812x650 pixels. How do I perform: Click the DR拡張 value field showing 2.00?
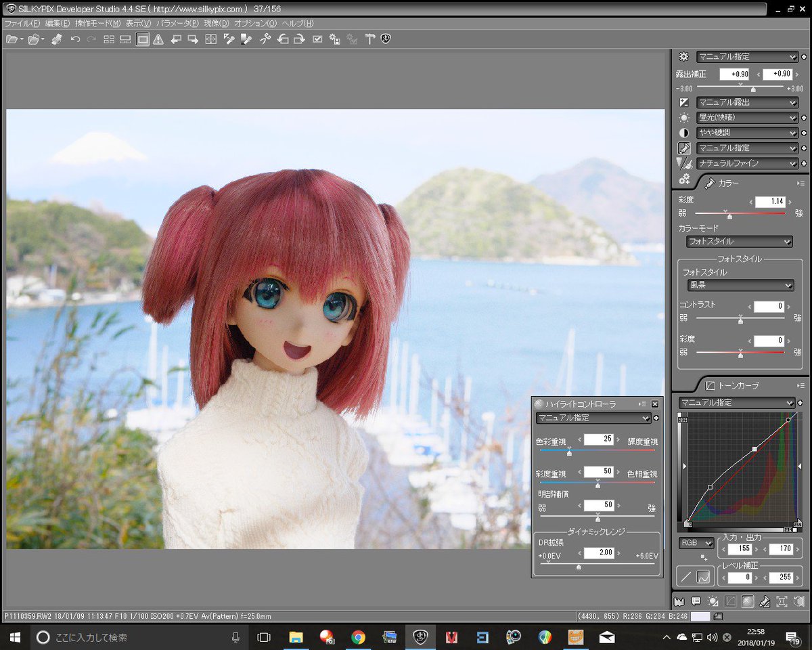(599, 552)
